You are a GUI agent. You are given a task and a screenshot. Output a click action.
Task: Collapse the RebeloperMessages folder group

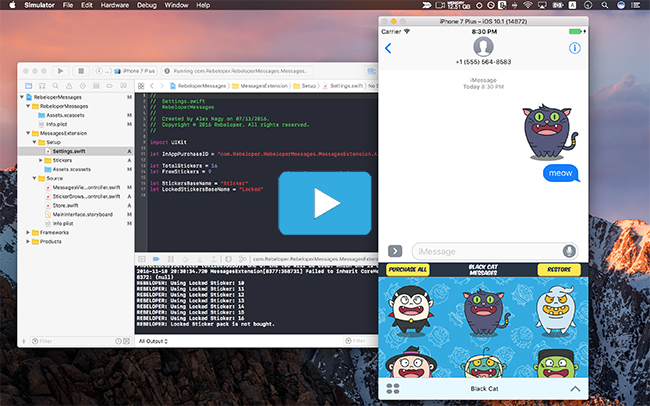(28, 106)
